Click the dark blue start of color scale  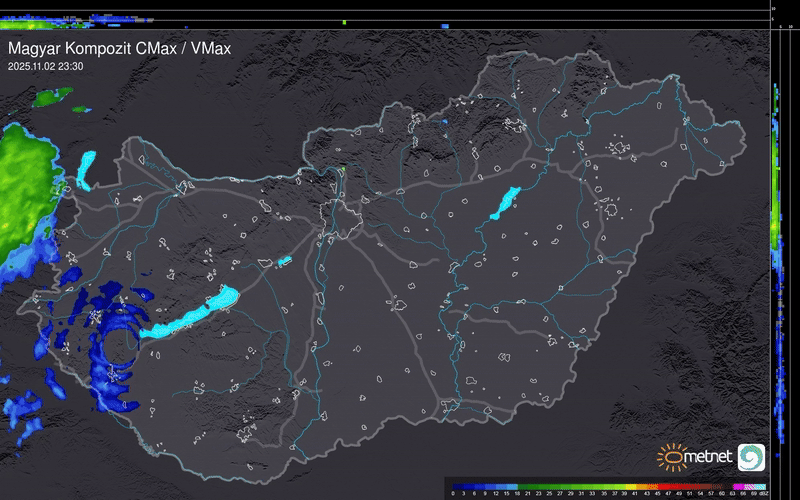pyautogui.click(x=456, y=484)
